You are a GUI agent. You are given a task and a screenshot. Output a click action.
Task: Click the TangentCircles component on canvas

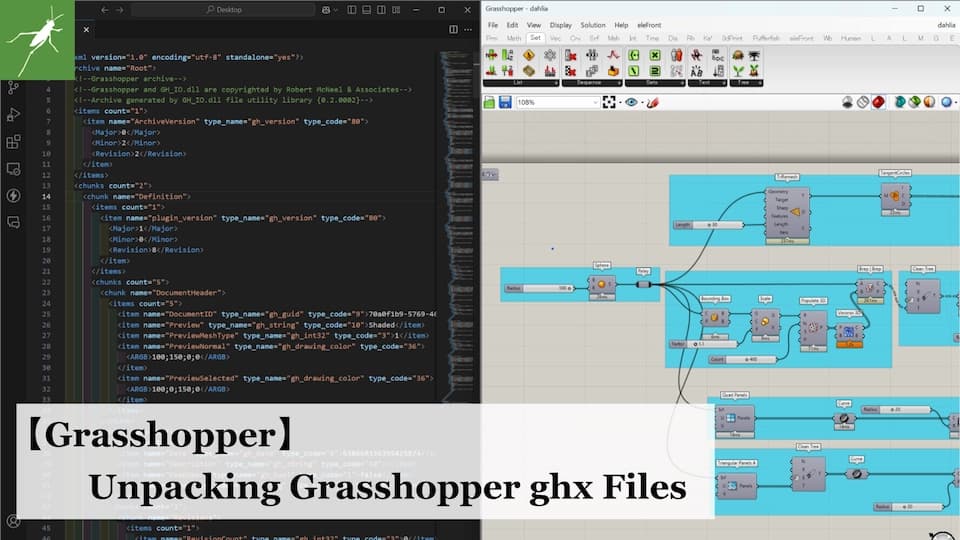point(895,197)
